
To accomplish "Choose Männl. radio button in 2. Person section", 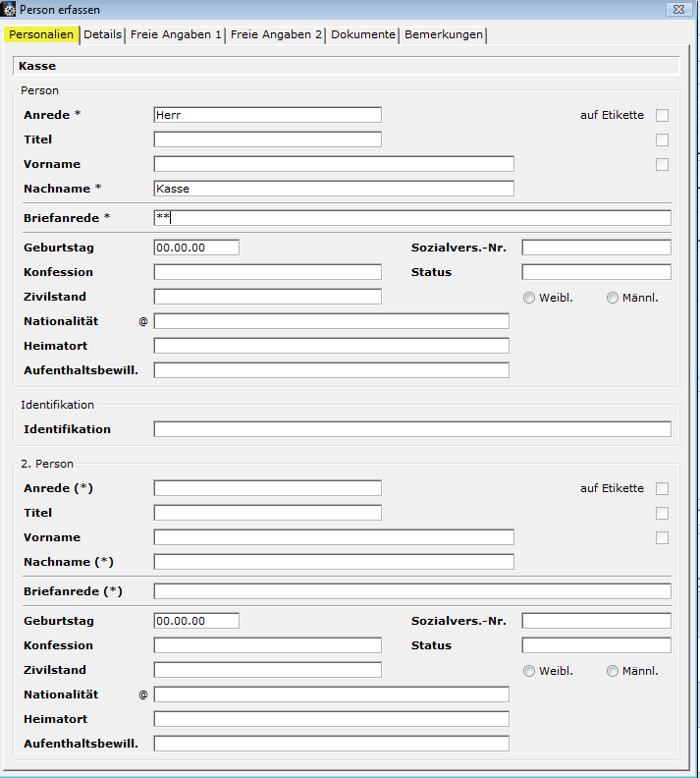I will 613,671.
